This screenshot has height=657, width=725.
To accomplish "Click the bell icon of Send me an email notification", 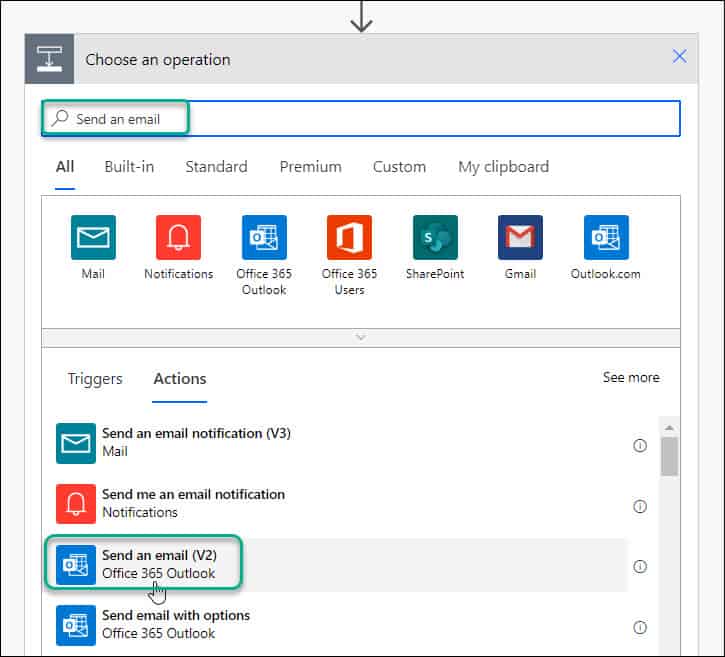I will tap(76, 504).
